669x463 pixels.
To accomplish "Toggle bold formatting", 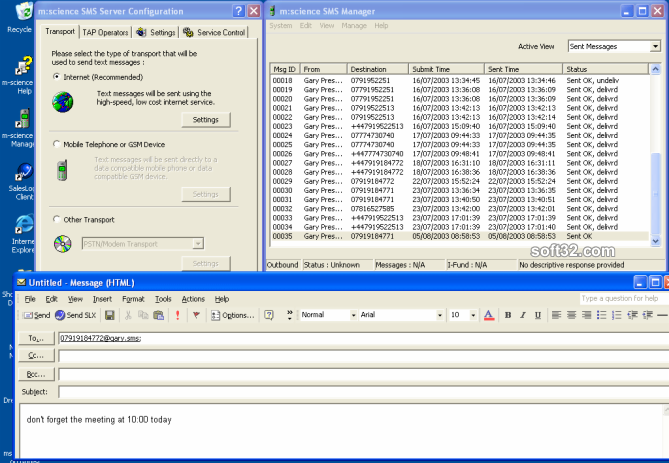I will 508,315.
